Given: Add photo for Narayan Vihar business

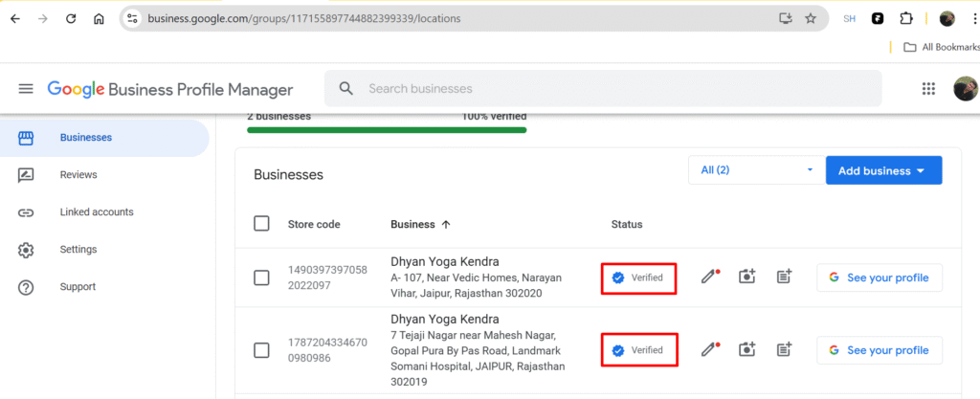Looking at the screenshot, I should (746, 277).
